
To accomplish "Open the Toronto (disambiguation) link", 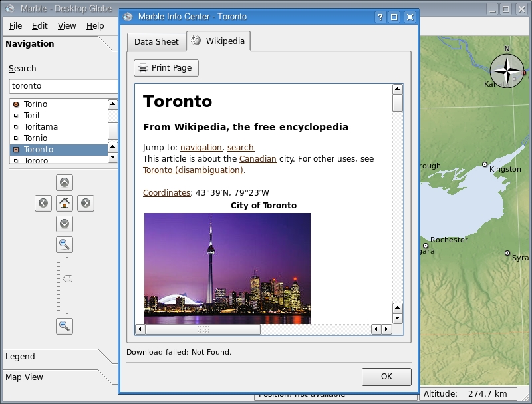I will click(x=193, y=170).
